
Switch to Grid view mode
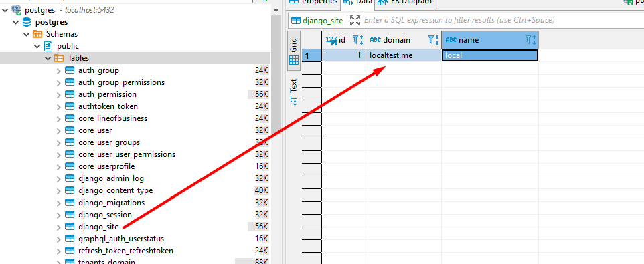click(x=294, y=52)
